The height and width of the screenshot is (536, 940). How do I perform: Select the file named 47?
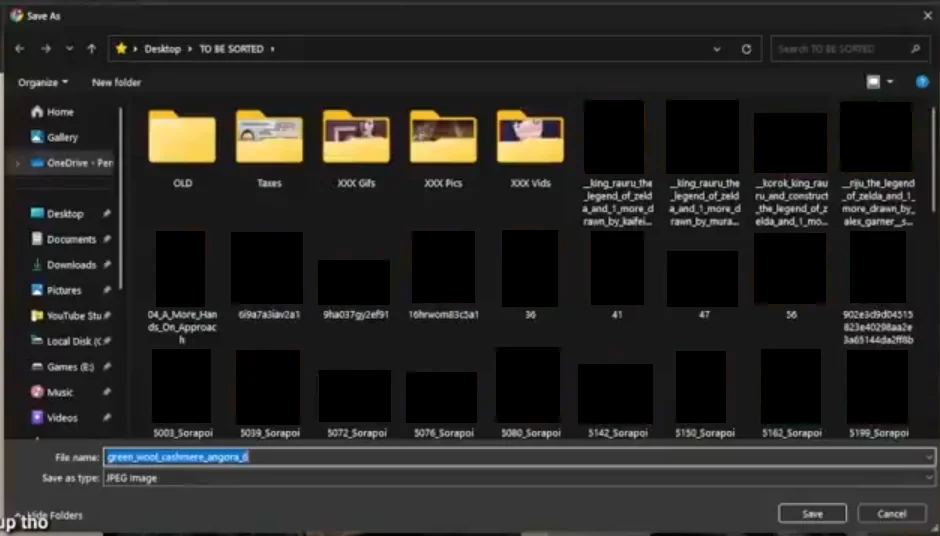704,284
